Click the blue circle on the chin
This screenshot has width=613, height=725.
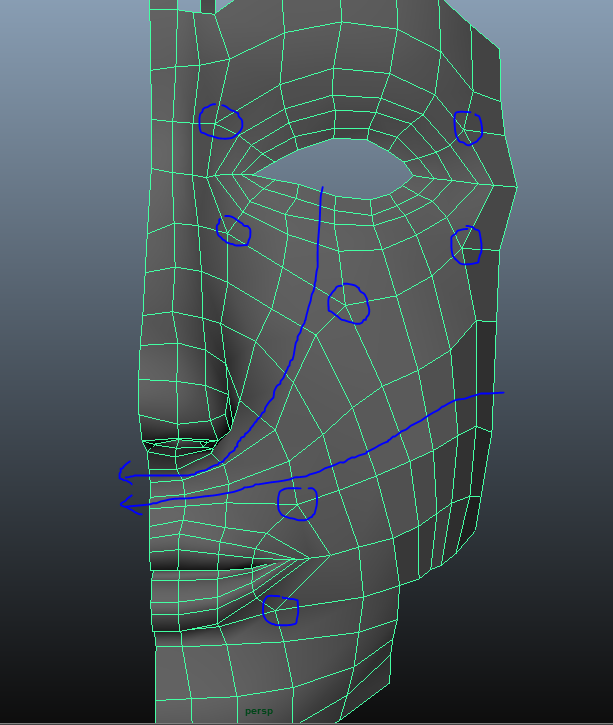280,610
